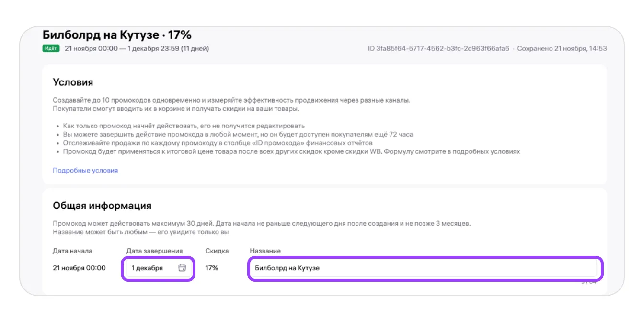Screen dimensions: 644x322
Task: Expand the "1 декабря" end date picker
Action: (x=148, y=268)
